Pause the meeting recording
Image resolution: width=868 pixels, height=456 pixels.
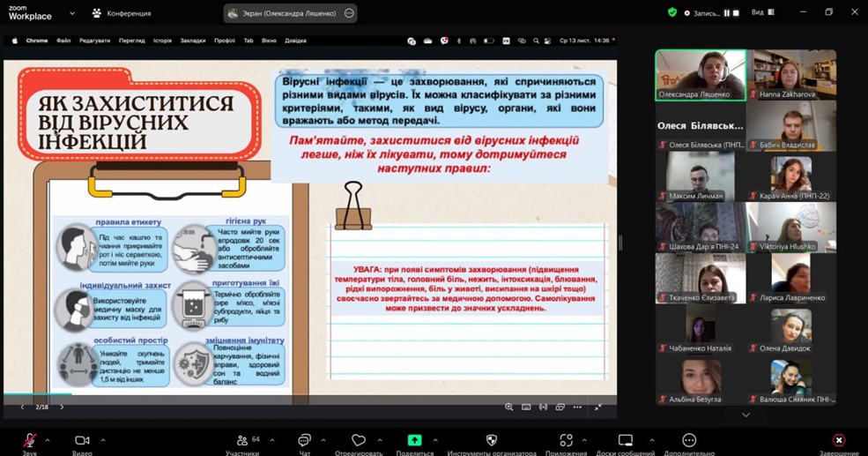click(x=727, y=13)
